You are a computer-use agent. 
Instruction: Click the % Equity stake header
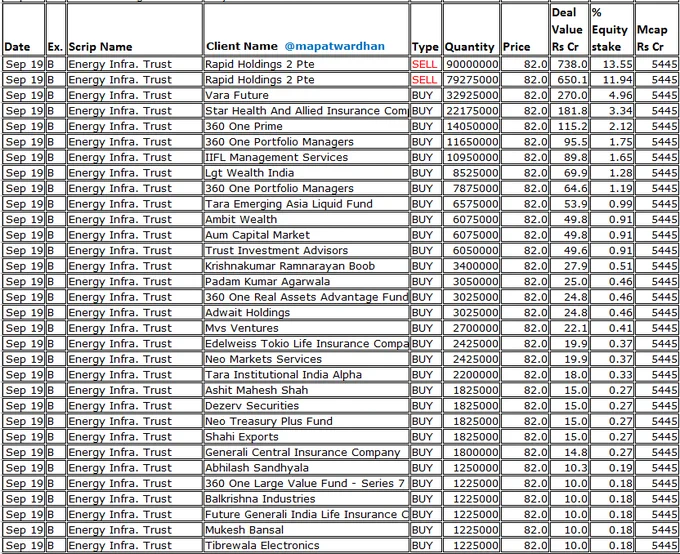pos(610,30)
